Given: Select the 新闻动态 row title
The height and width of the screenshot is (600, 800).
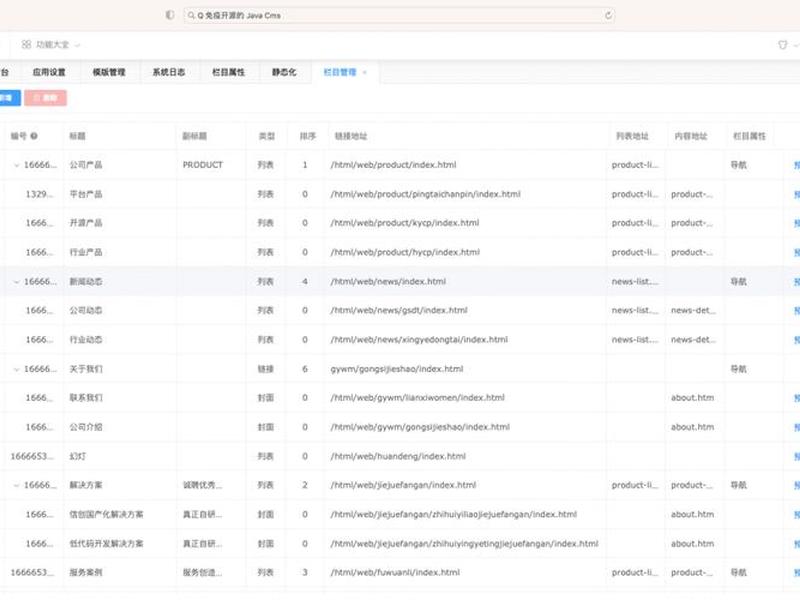Looking at the screenshot, I should click(86, 282).
